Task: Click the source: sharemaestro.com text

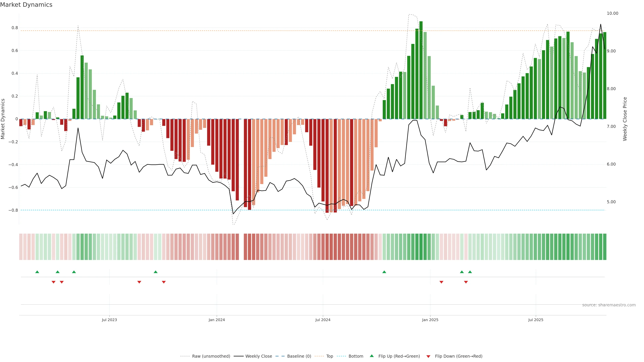Action: pyautogui.click(x=609, y=305)
